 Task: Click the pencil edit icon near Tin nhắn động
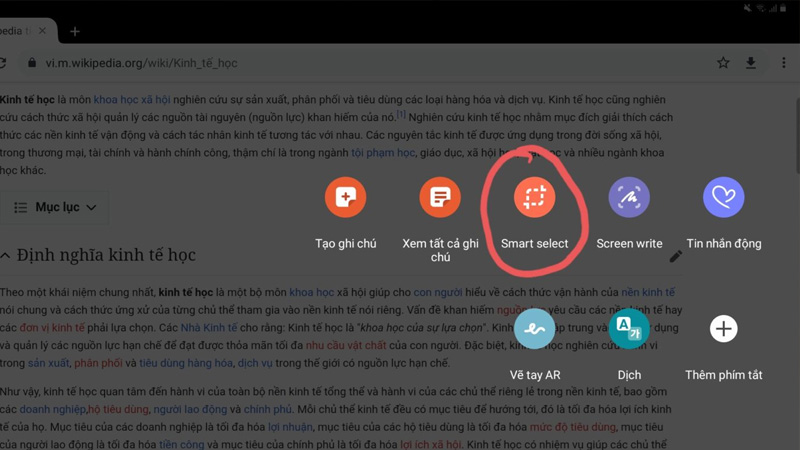(676, 257)
